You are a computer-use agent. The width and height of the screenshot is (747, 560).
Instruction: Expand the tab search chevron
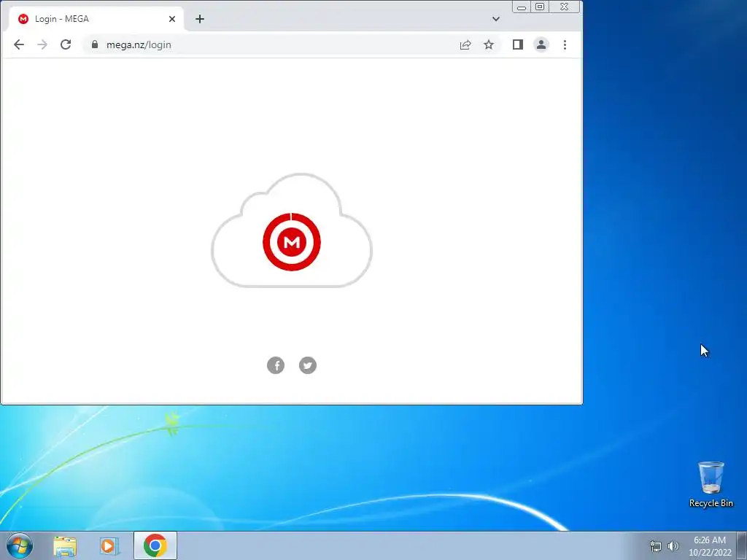point(496,19)
